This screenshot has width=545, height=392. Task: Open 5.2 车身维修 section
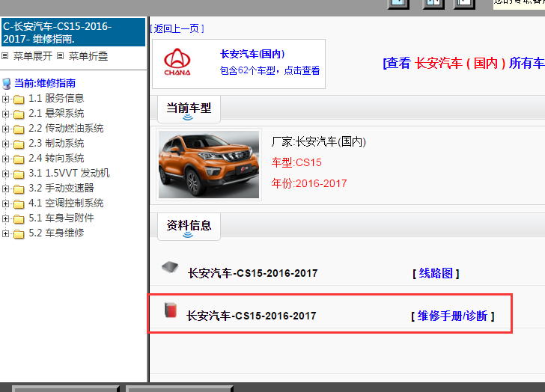56,233
